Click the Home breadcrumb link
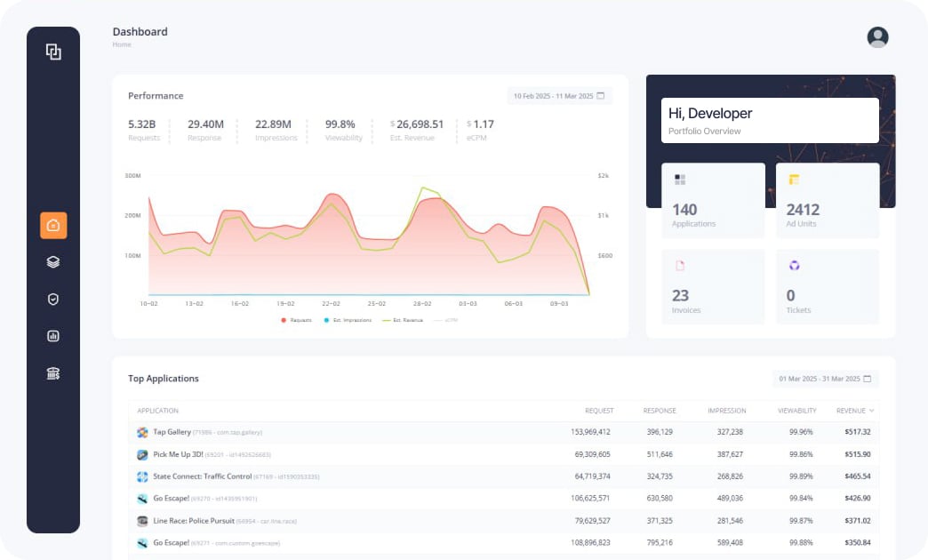 pyautogui.click(x=122, y=44)
